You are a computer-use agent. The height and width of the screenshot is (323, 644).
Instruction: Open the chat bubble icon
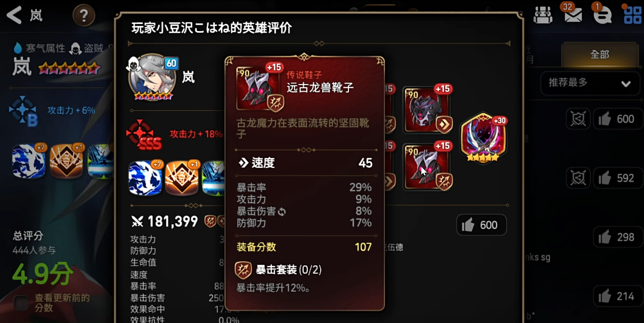point(602,14)
